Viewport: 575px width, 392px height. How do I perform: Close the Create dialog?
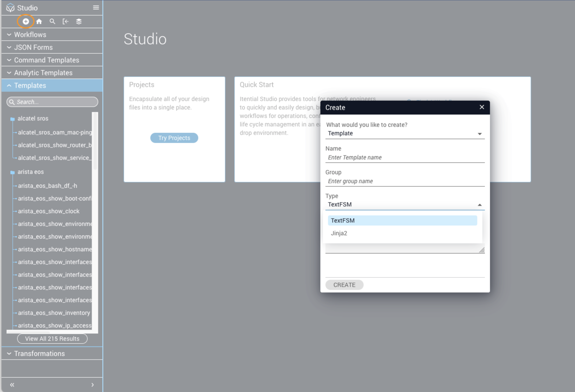pyautogui.click(x=481, y=107)
